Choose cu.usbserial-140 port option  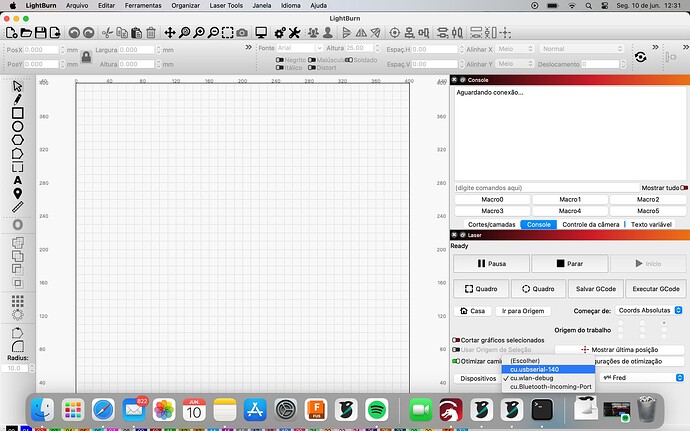tap(548, 369)
